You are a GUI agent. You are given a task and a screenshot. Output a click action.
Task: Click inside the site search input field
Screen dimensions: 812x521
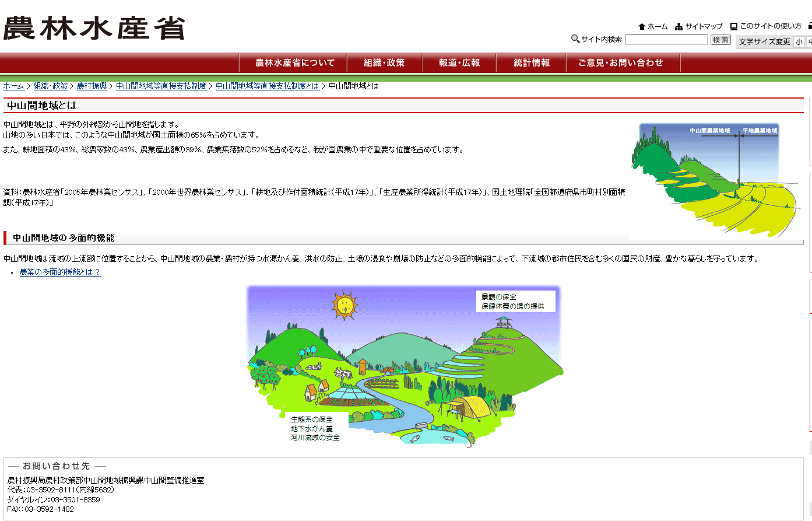[x=666, y=40]
